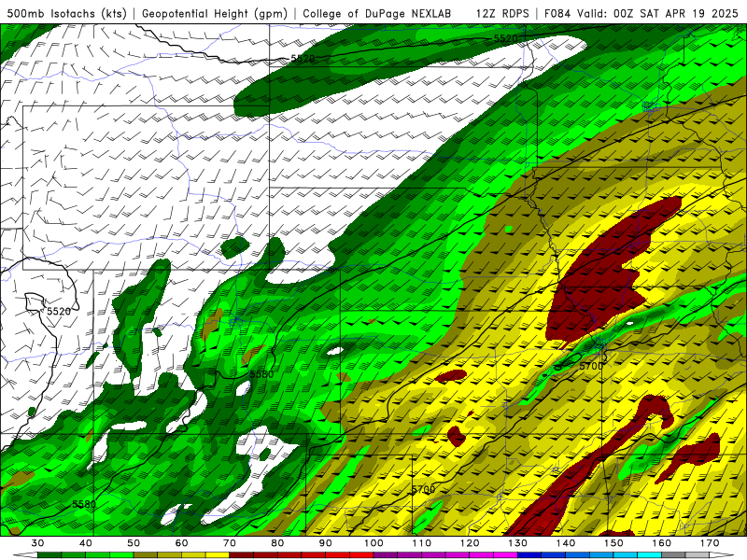The width and height of the screenshot is (747, 560).
Task: Pick the purple swatch just after 100
Action: pyautogui.click(x=386, y=555)
